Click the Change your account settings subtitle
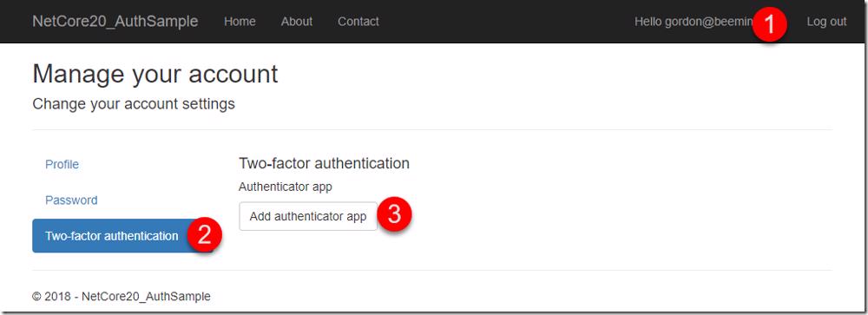Screen dimensions: 868x315 pos(134,104)
